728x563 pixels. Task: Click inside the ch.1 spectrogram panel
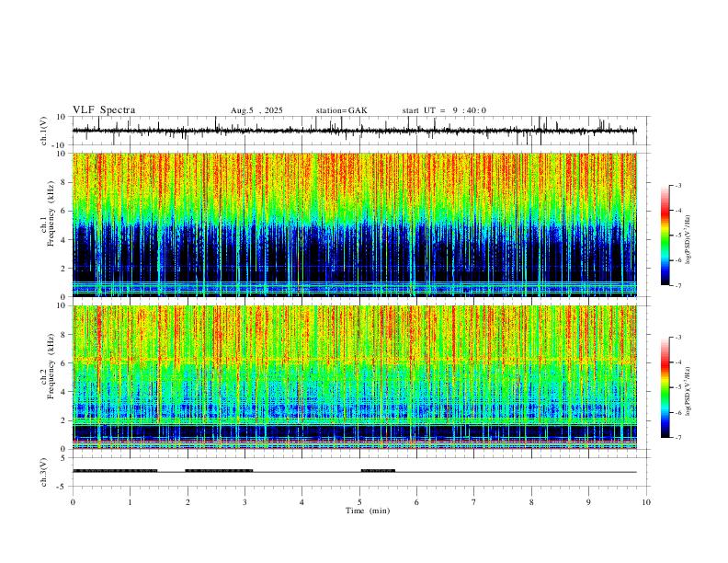(x=354, y=224)
